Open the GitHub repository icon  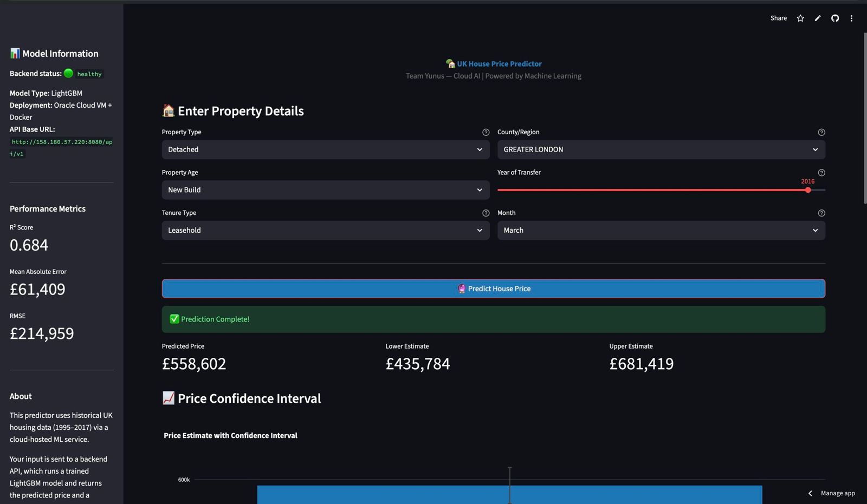pyautogui.click(x=835, y=18)
